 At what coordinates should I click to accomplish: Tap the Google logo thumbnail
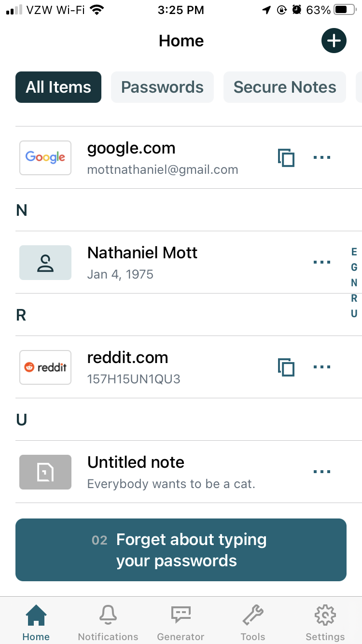(x=45, y=157)
